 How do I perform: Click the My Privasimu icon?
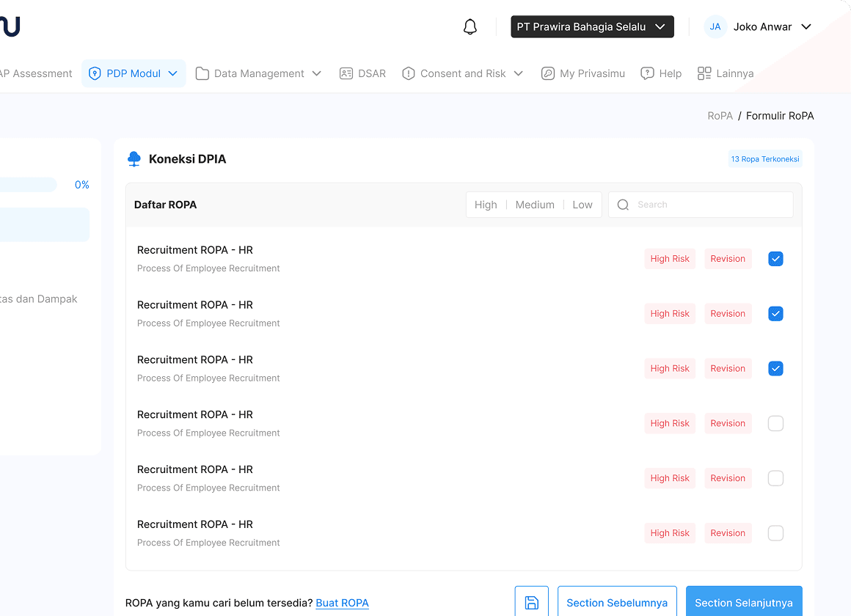(x=548, y=73)
